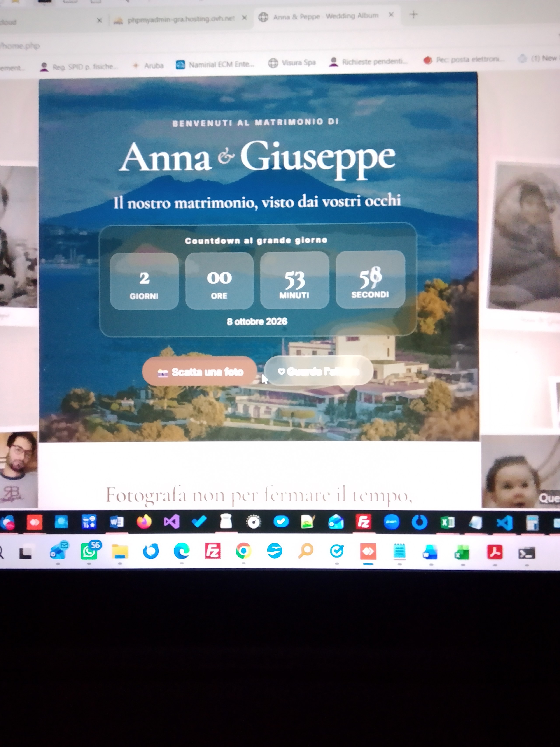Open Excel in the dark remote taskbar
This screenshot has height=747, width=560.
(x=447, y=522)
